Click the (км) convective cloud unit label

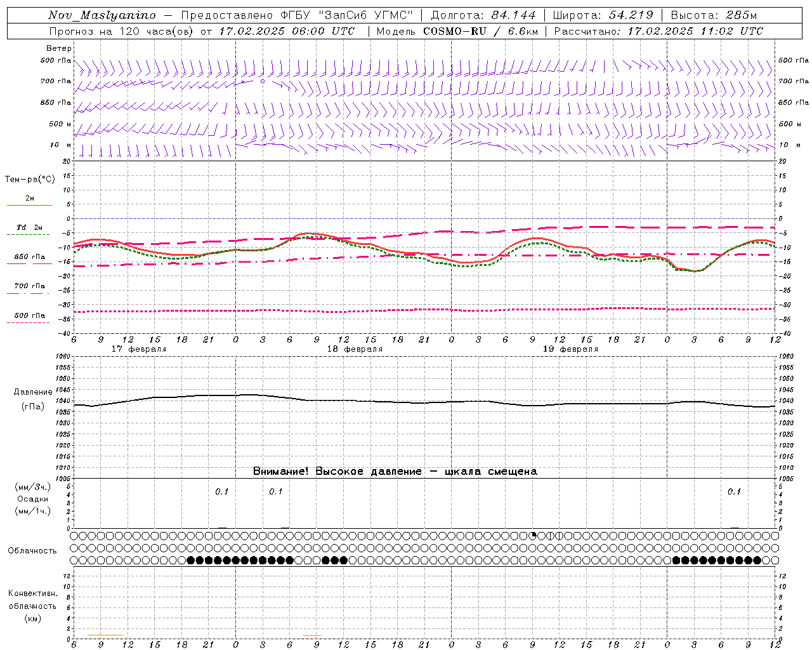coord(32,618)
